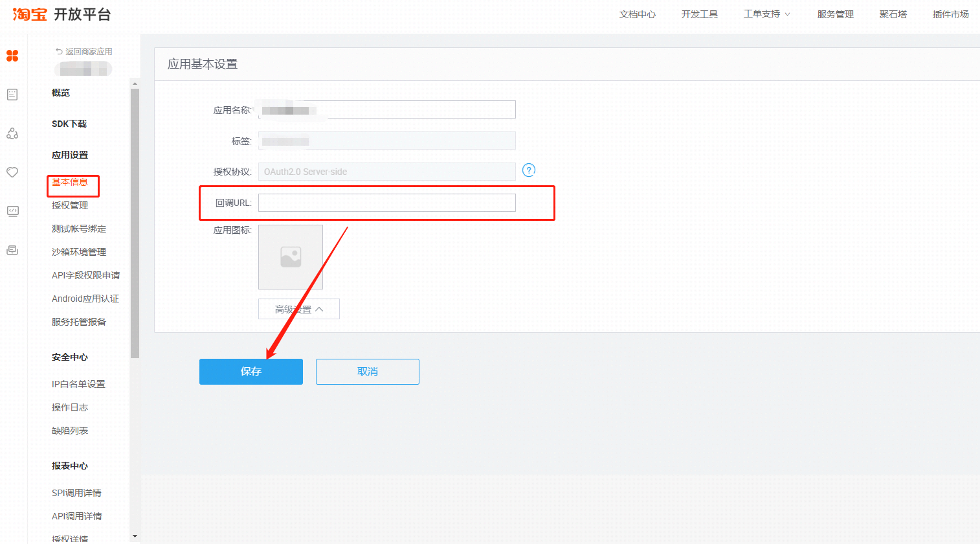980x544 pixels.
Task: Click the three-circle share icon in left rail
Action: click(12, 133)
